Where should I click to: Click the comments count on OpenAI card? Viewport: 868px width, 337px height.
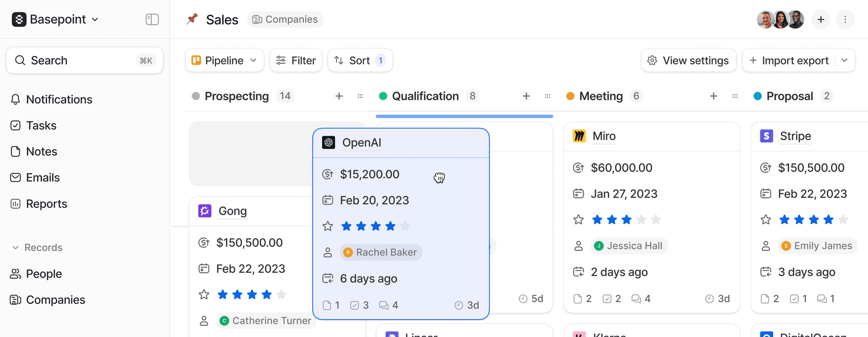tap(389, 305)
